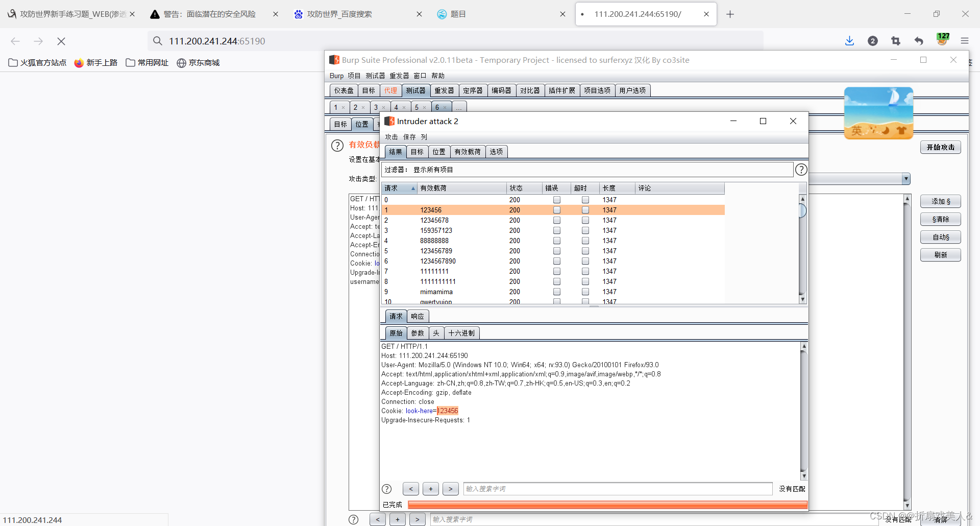Open the attack type dropdown arrow
This screenshot has width=980, height=526.
tap(906, 179)
